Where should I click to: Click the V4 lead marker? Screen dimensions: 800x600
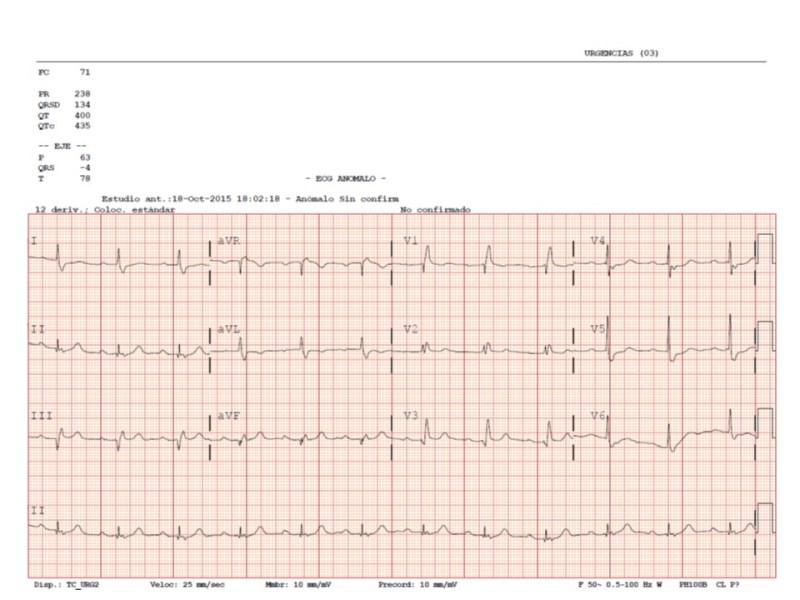tap(597, 239)
